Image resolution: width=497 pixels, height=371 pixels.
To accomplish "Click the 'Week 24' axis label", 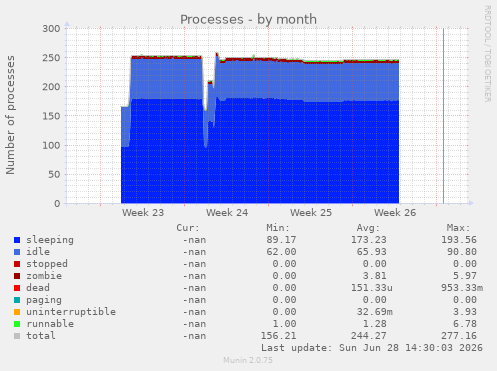I will [x=227, y=213].
